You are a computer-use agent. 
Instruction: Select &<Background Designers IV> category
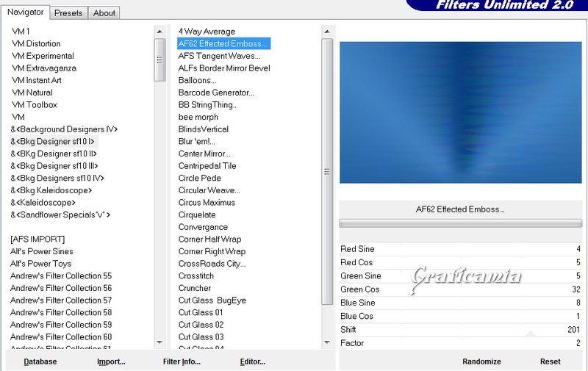(64, 129)
